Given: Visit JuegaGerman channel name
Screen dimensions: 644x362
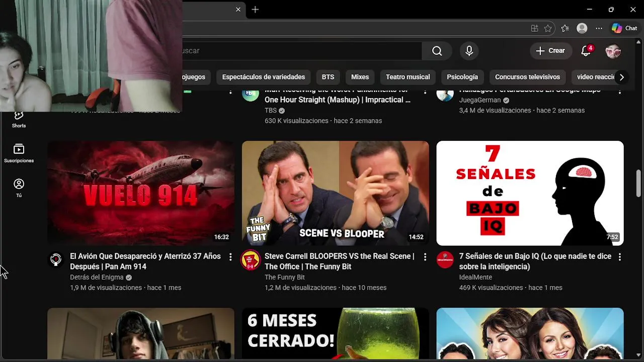Looking at the screenshot, I should click(x=480, y=100).
